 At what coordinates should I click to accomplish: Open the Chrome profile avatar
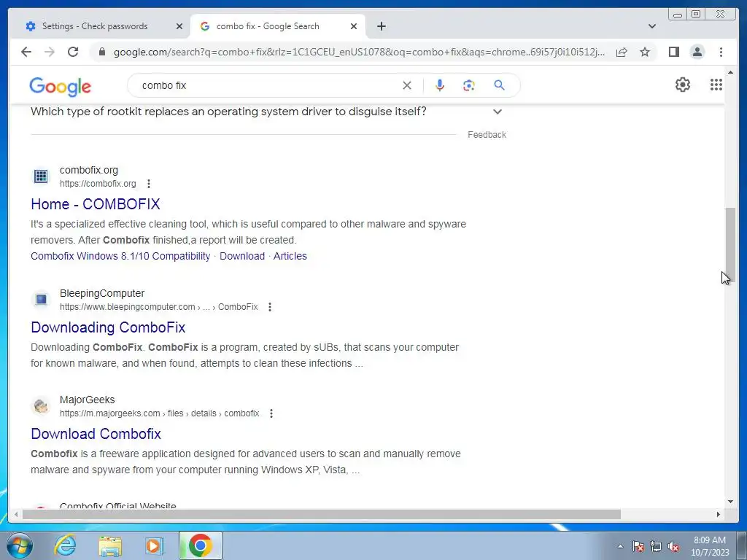[x=697, y=52]
